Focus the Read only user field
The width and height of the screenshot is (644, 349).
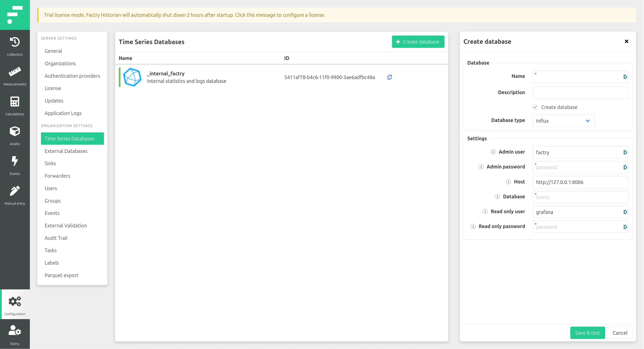(x=580, y=212)
